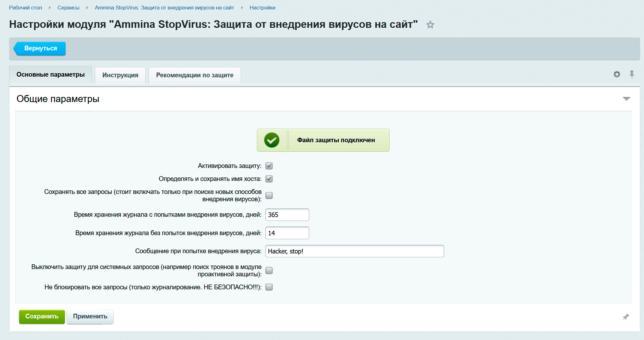The image size is (644, 340).
Task: Uncheck 'Определять и сохранять имя хоста'
Action: click(x=269, y=179)
